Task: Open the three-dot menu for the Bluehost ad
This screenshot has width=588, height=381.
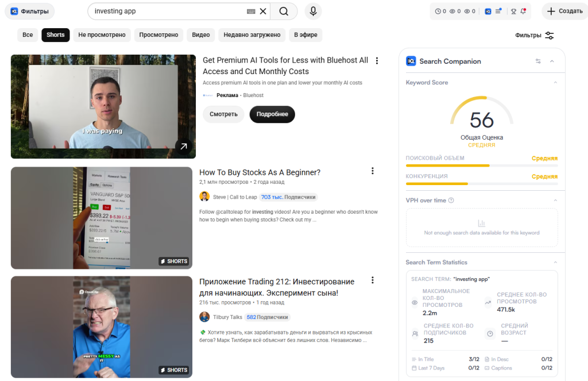Action: click(377, 61)
